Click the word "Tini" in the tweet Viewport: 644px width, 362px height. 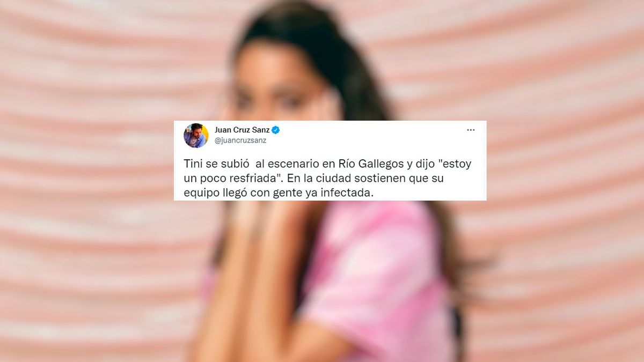click(193, 164)
